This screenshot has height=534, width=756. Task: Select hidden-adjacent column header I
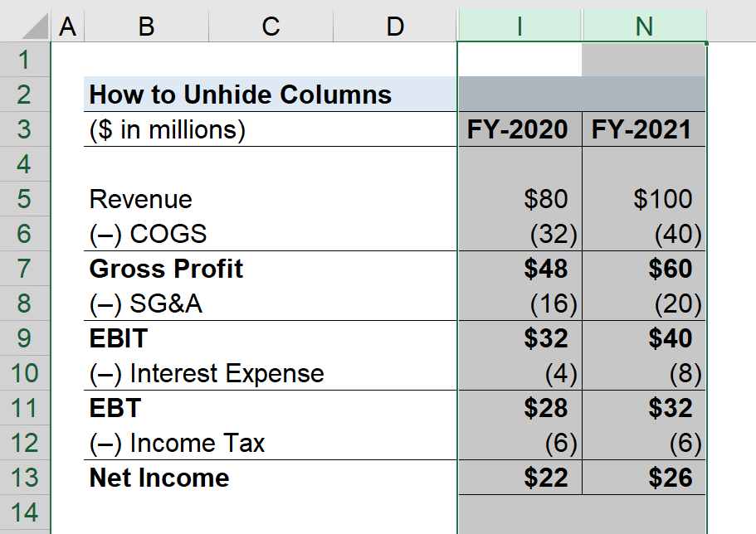[519, 25]
